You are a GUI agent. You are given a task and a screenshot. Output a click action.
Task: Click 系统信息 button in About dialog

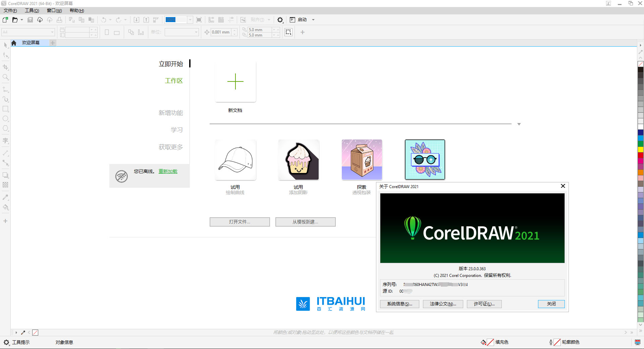[399, 304]
